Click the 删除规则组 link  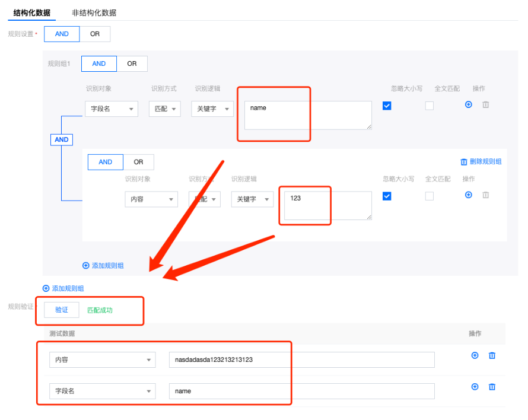click(481, 161)
